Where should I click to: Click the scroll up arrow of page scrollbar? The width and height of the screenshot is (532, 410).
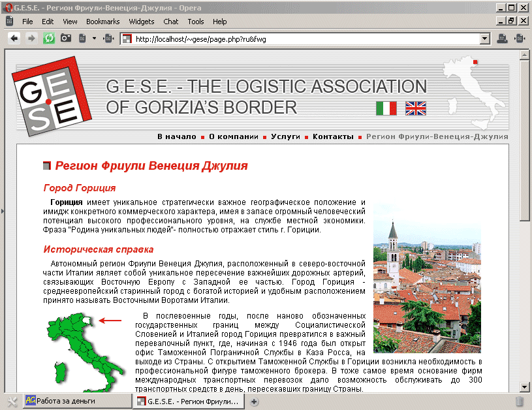524,55
